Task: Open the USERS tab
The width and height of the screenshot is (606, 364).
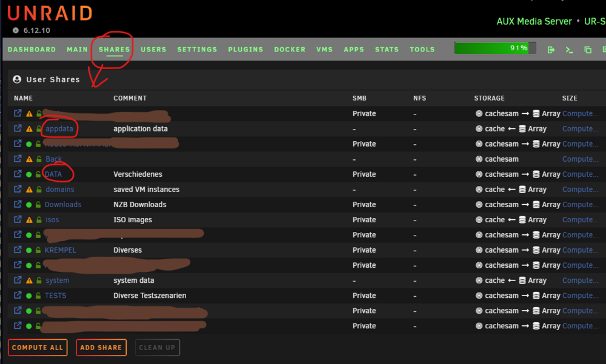Action: [153, 50]
